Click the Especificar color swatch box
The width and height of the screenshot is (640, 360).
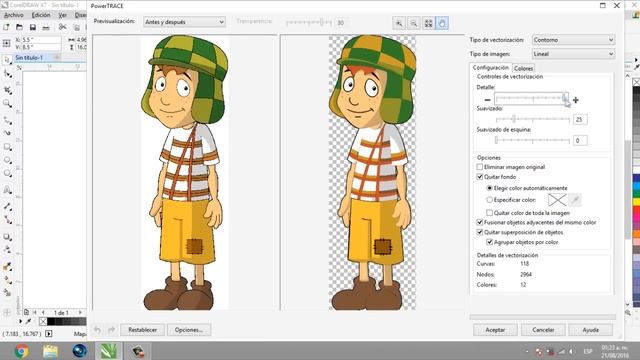coord(557,200)
